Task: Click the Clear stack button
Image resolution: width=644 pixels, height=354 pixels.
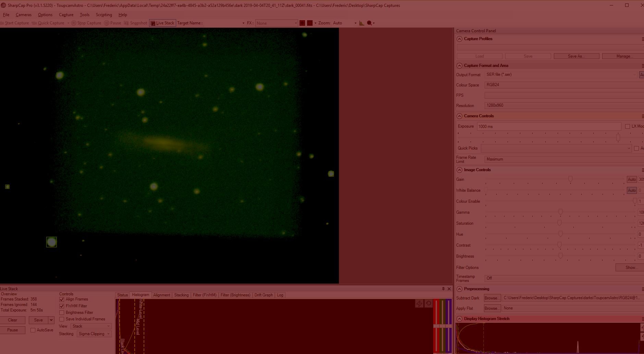Action: coord(13,320)
